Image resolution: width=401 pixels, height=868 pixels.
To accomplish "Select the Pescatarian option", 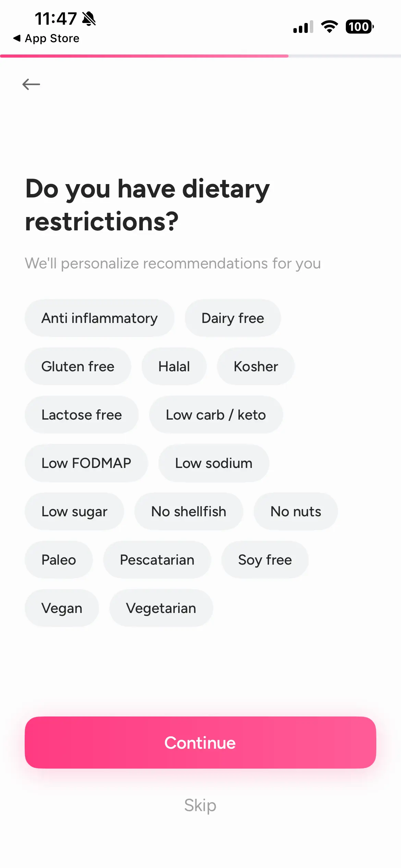I will 157,560.
